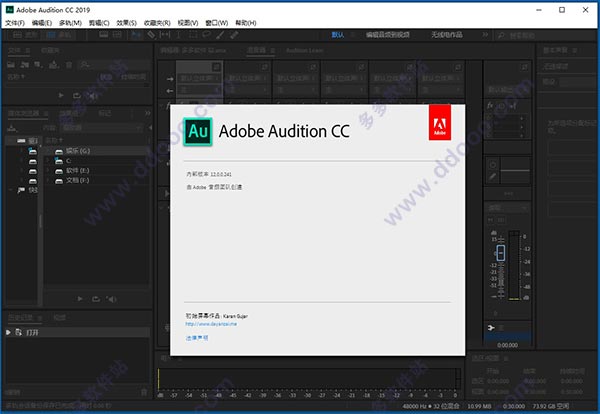Switch to the 标记 panel tab
Screen dimensions: 600x414
click(104, 113)
